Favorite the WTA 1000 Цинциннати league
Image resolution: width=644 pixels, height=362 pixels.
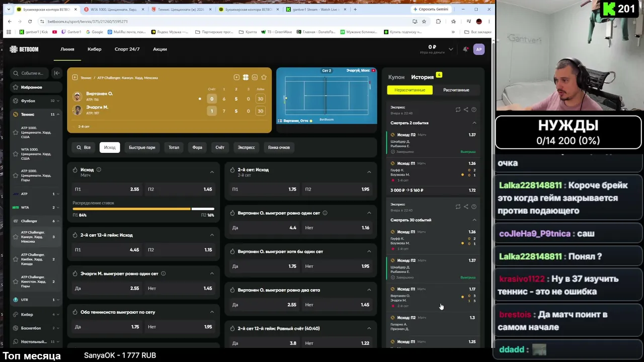tap(16, 154)
